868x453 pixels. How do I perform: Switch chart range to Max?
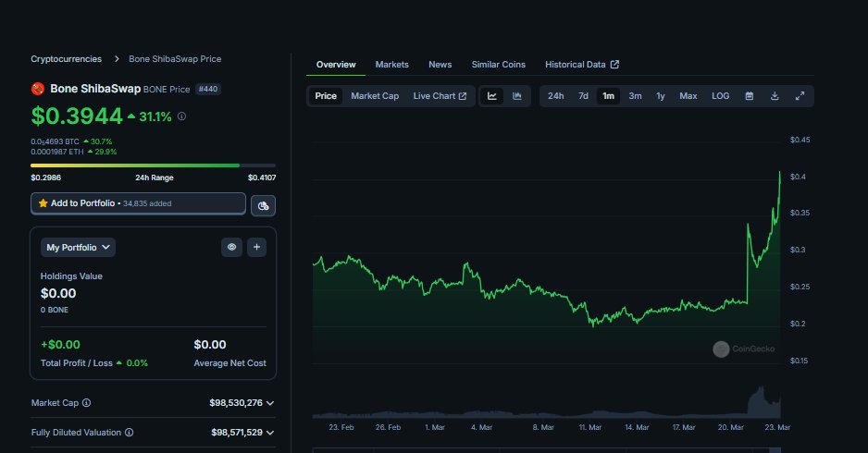[688, 96]
